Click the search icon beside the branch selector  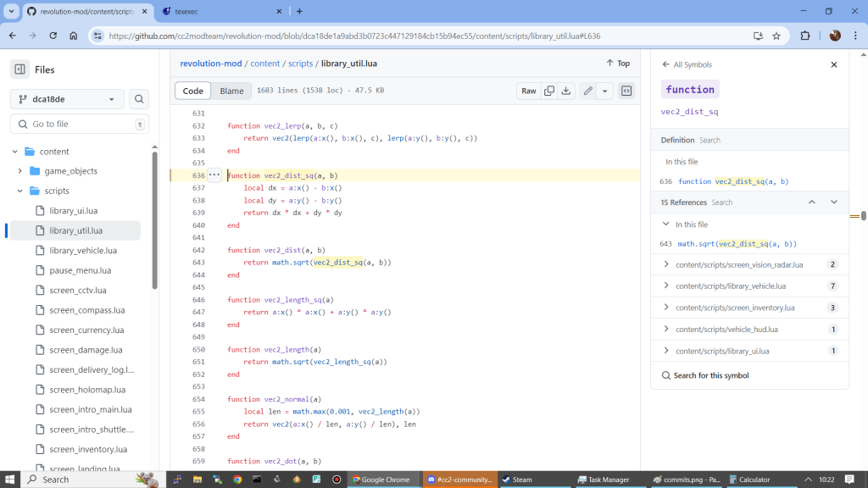pyautogui.click(x=139, y=99)
